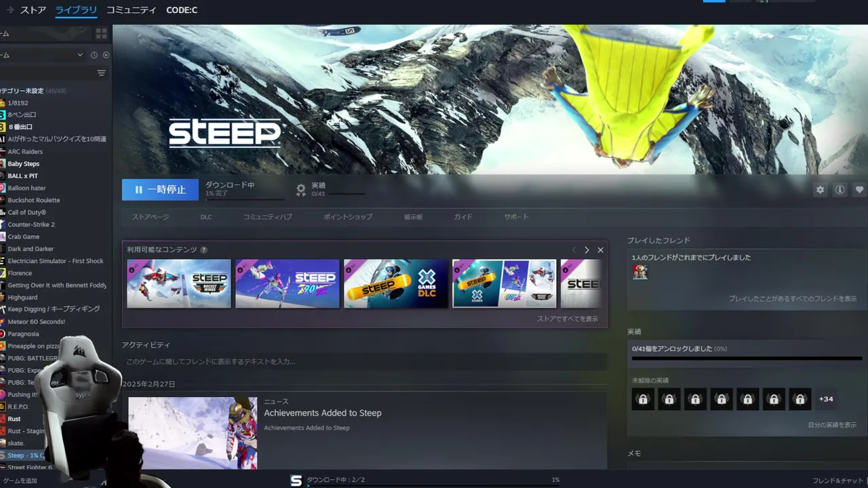
Task: Click the activity text input field
Action: (365, 362)
